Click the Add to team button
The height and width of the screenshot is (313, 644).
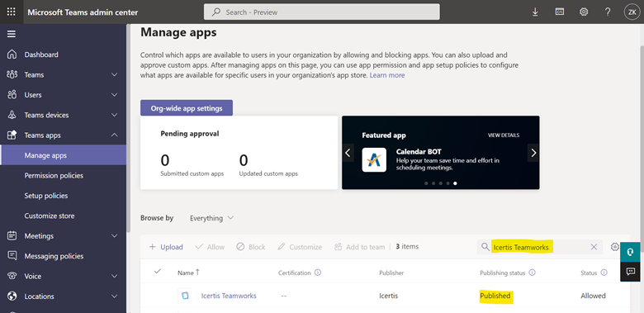tap(359, 247)
